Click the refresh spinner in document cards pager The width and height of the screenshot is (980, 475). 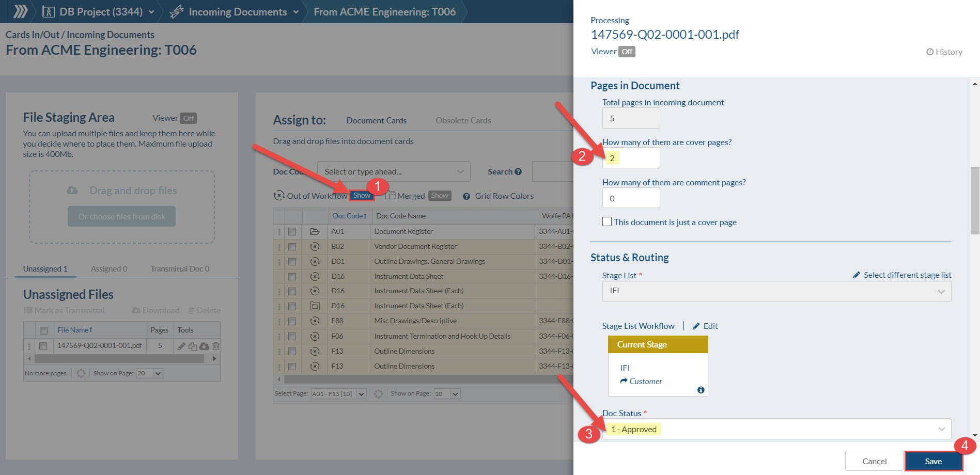tap(379, 394)
